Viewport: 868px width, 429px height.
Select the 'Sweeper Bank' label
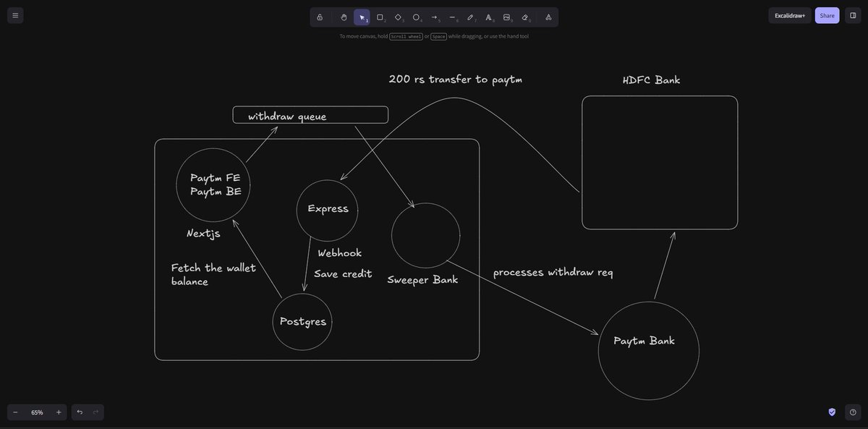point(422,279)
